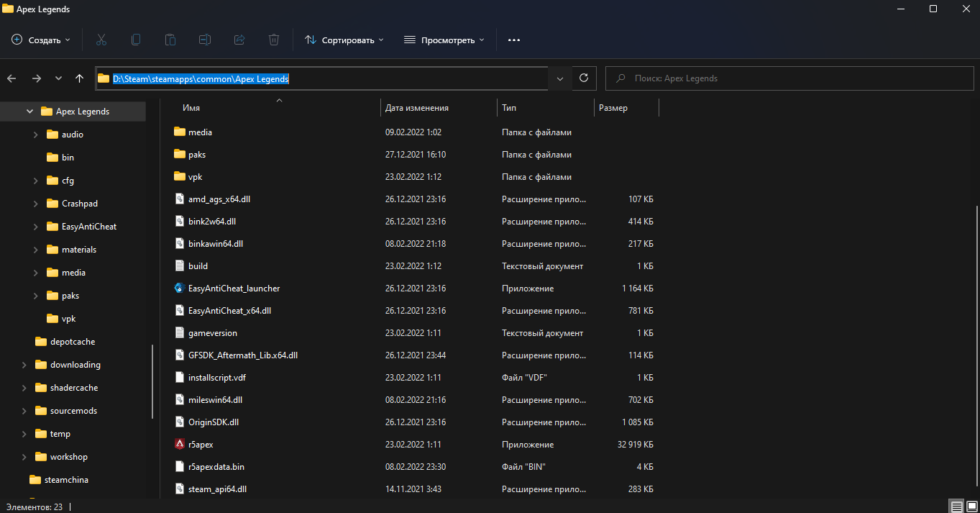The width and height of the screenshot is (980, 513).
Task: Select file EasyAntiCheat_x64.dll
Action: tap(229, 311)
